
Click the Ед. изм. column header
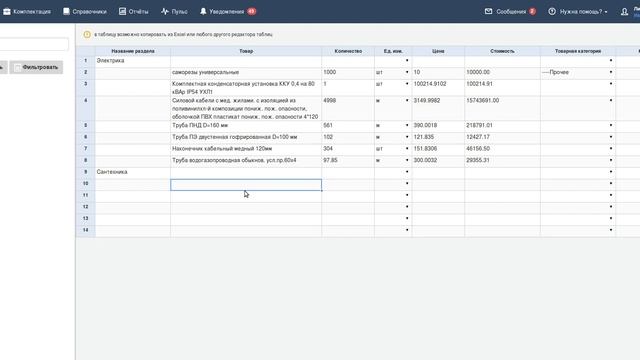click(393, 51)
